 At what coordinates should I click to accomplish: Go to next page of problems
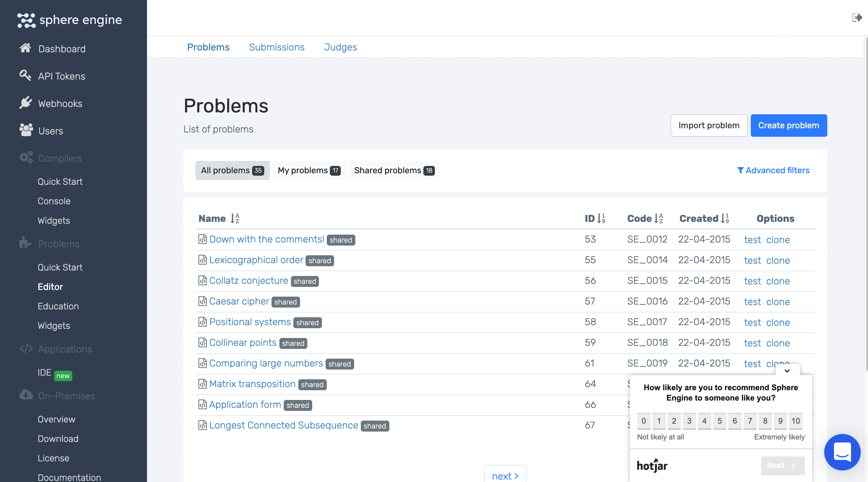click(x=505, y=476)
